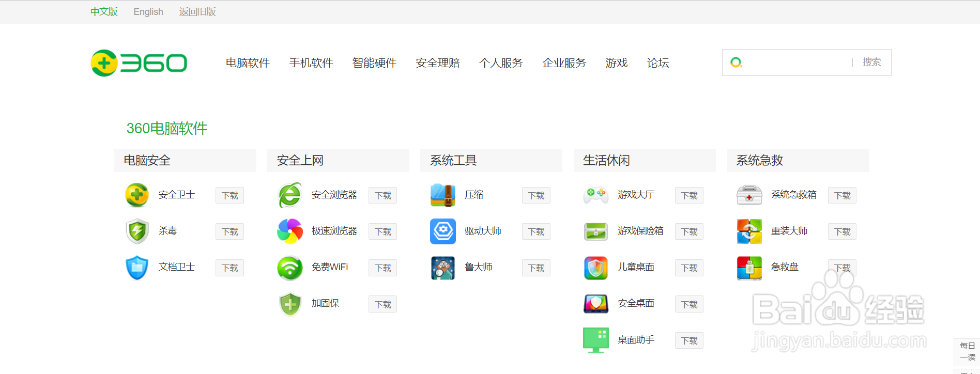Click the 鲁大师 icon
The width and height of the screenshot is (980, 374).
443,268
